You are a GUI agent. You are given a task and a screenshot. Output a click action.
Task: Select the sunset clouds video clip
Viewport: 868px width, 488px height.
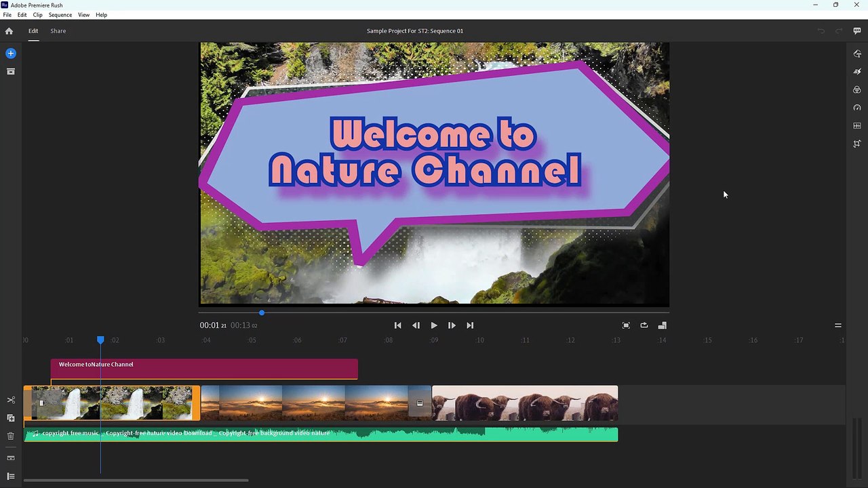coord(316,403)
